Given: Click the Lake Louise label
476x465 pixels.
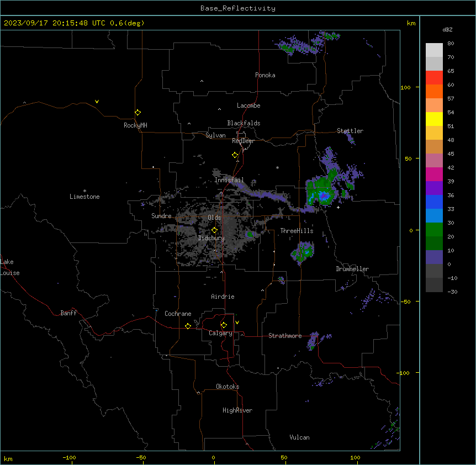Looking at the screenshot, I should (x=10, y=267).
